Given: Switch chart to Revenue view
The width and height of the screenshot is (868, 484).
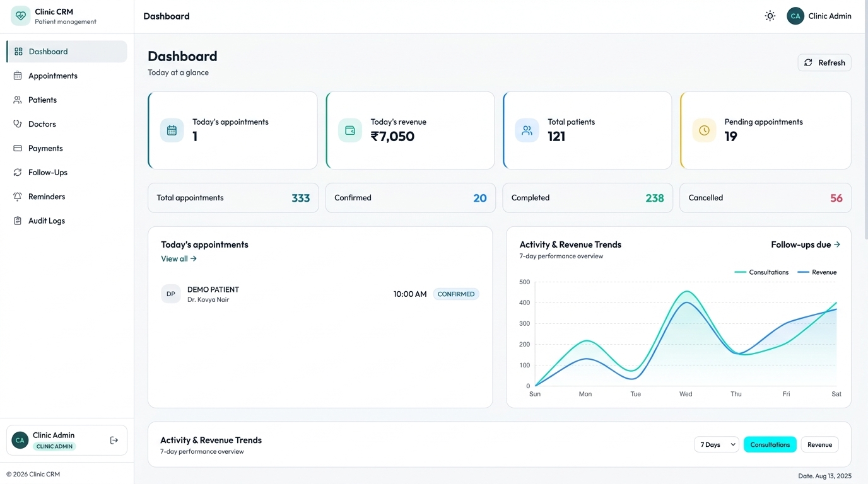Looking at the screenshot, I should 819,444.
